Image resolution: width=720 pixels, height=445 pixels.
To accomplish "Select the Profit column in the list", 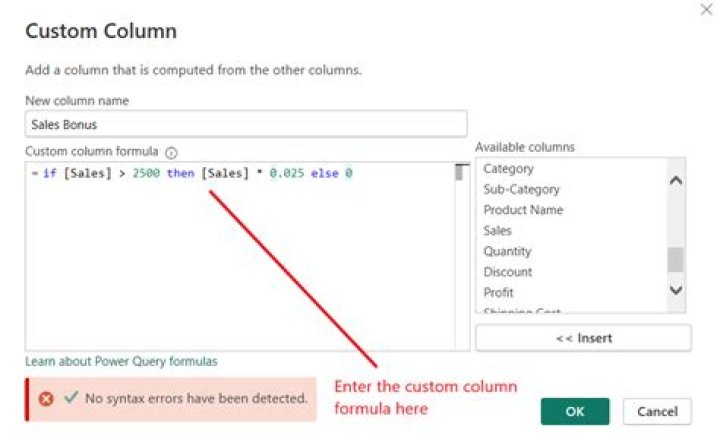I will coord(498,292).
